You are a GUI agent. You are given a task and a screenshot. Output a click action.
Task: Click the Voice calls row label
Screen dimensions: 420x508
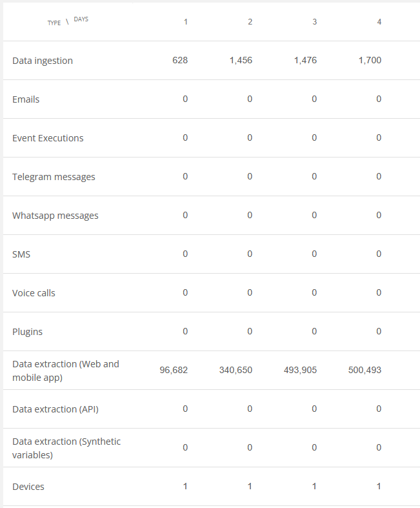coord(34,293)
